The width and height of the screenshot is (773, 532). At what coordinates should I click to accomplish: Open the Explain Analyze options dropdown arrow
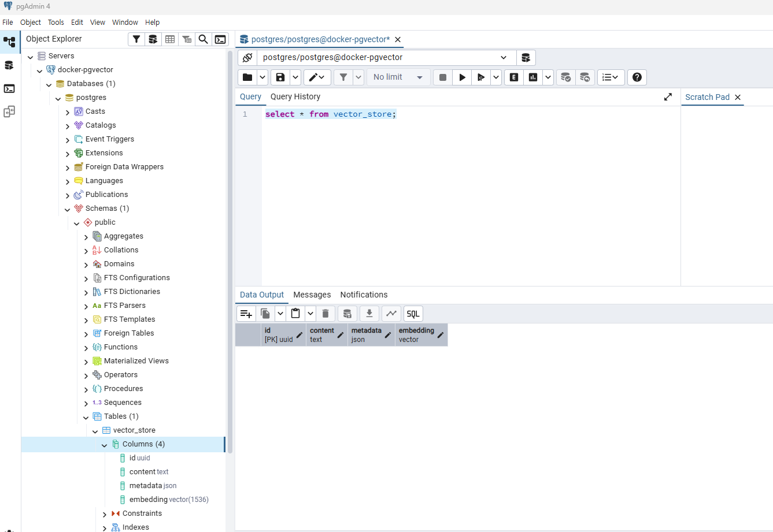548,77
